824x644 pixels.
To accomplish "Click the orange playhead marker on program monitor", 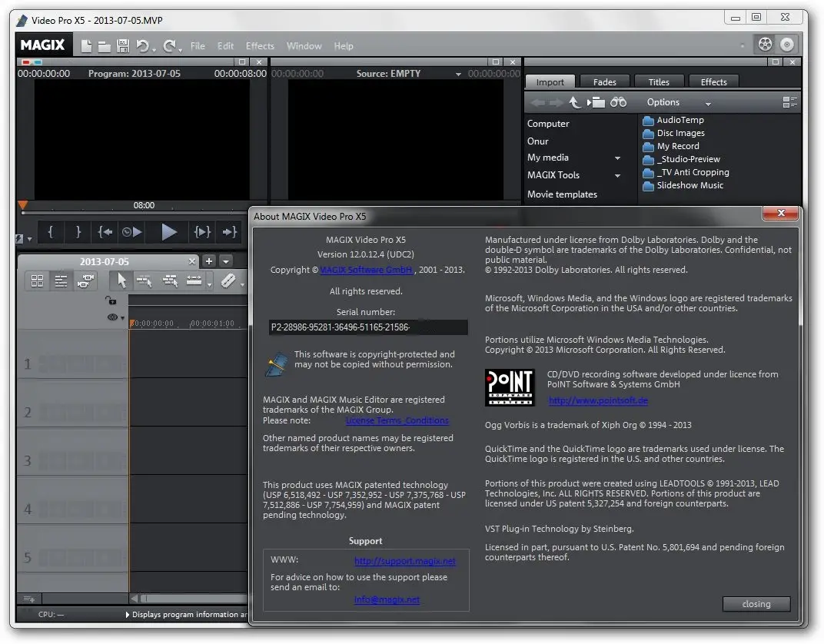I will pyautogui.click(x=22, y=205).
